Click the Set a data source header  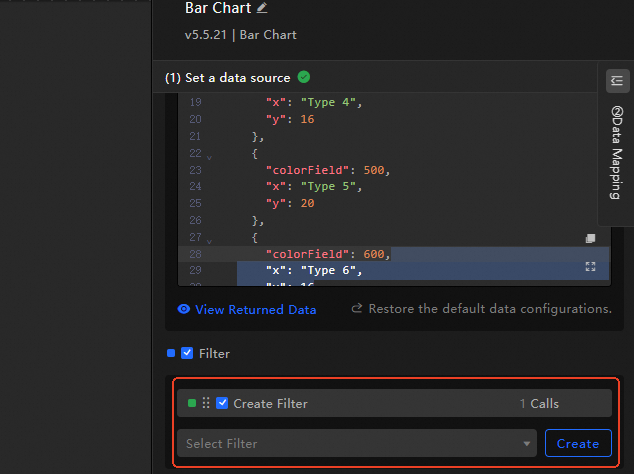[237, 78]
